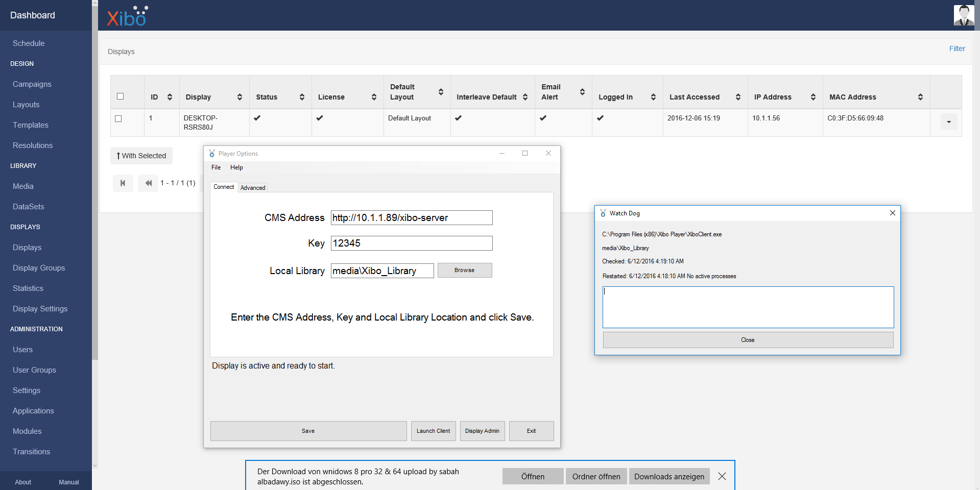The width and height of the screenshot is (980, 490).
Task: Tick the select-all checkbox in table header
Action: pos(121,96)
